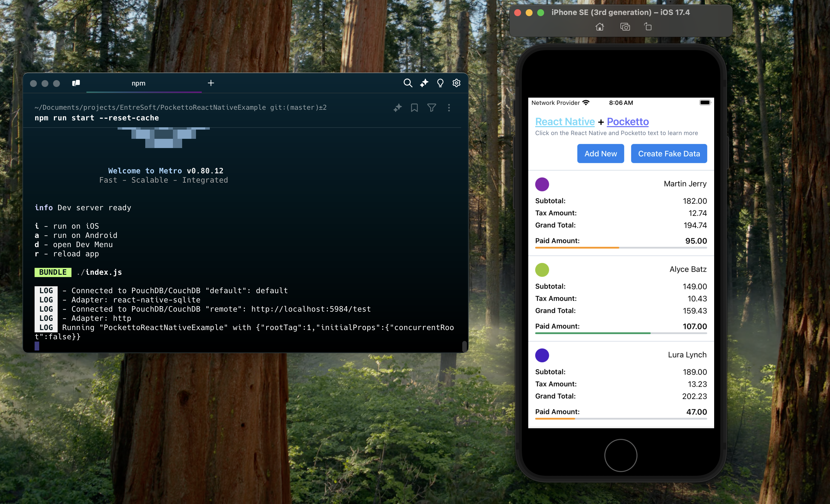Viewport: 830px width, 504px height.
Task: Click the settings gear icon in terminal
Action: (456, 83)
